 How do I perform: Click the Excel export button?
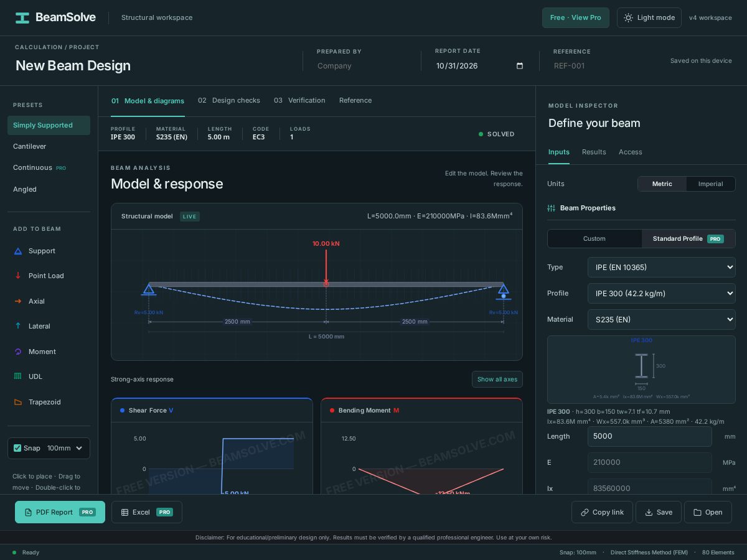(147, 512)
